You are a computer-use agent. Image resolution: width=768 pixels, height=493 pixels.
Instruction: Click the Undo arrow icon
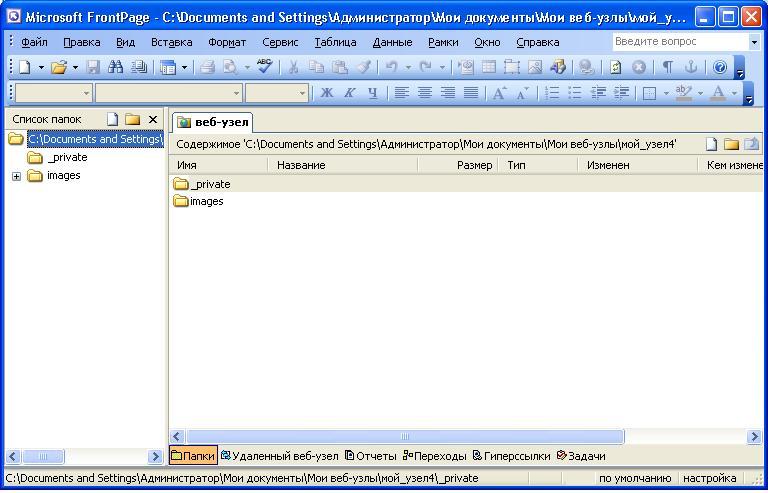coord(391,67)
